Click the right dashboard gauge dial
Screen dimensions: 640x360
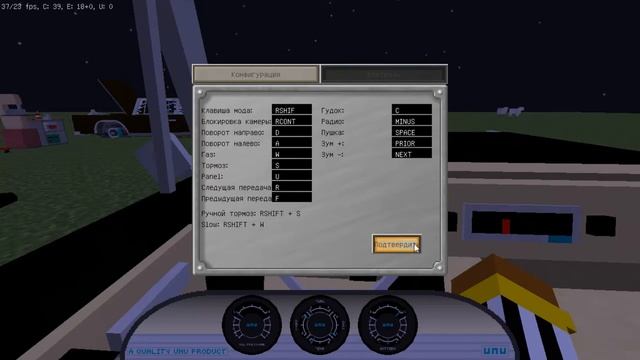(x=388, y=325)
